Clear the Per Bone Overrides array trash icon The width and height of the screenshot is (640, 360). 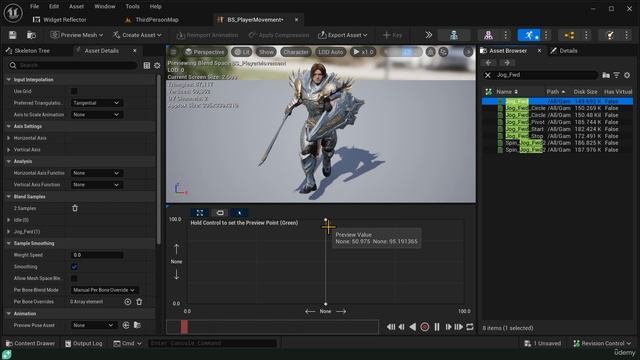tap(139, 302)
